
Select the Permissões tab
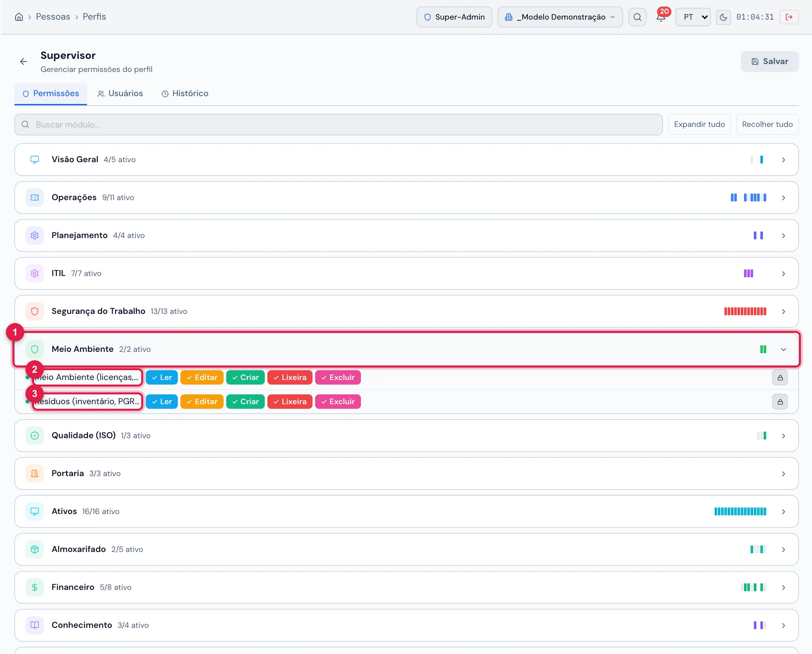pyautogui.click(x=51, y=94)
